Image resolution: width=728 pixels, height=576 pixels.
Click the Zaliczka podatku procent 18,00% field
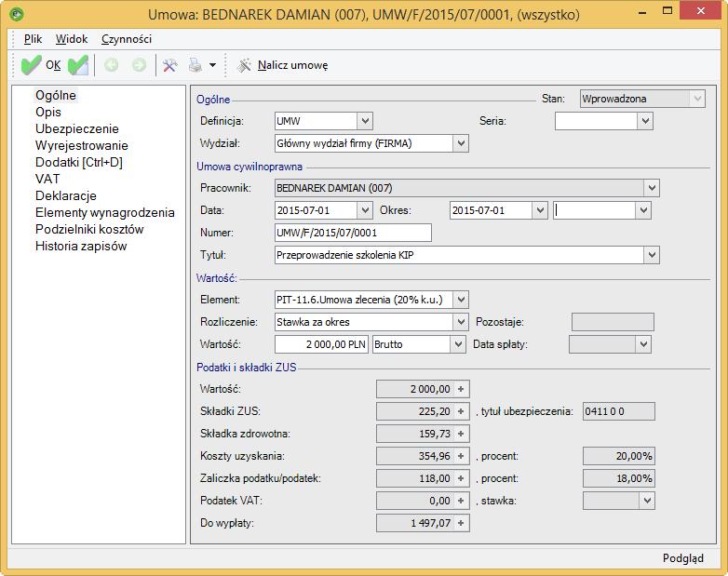(619, 478)
